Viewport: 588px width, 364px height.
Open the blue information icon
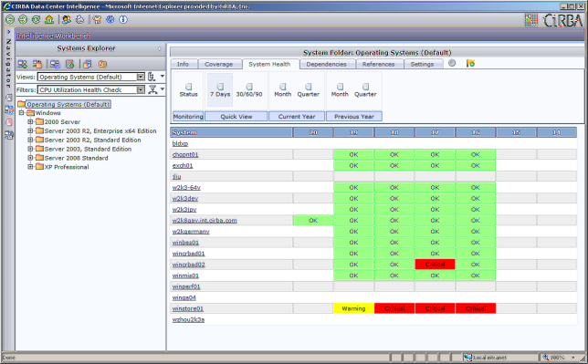pyautogui.click(x=123, y=19)
